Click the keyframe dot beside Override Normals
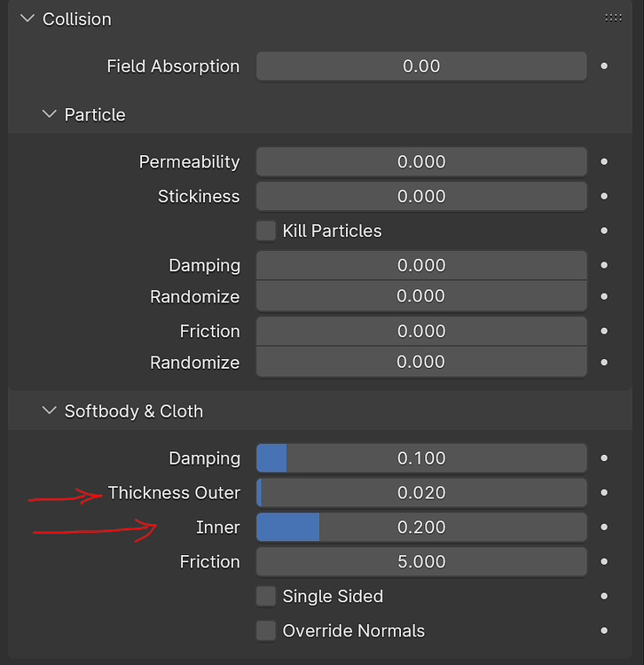The image size is (644, 665). (604, 630)
